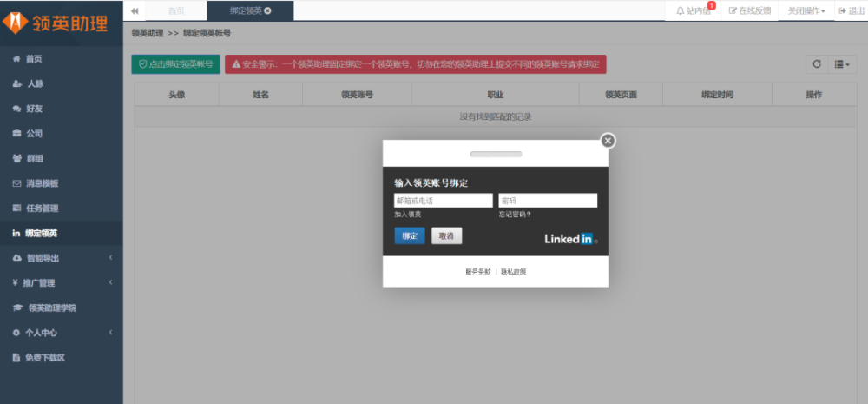Click the file icon beside 免费下载区
868x404 pixels.
click(16, 358)
